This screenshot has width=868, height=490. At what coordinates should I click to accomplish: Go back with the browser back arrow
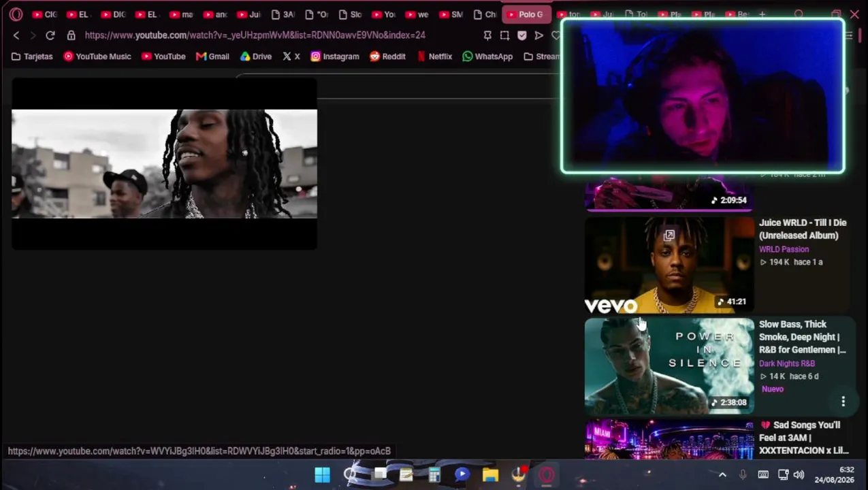pos(16,35)
